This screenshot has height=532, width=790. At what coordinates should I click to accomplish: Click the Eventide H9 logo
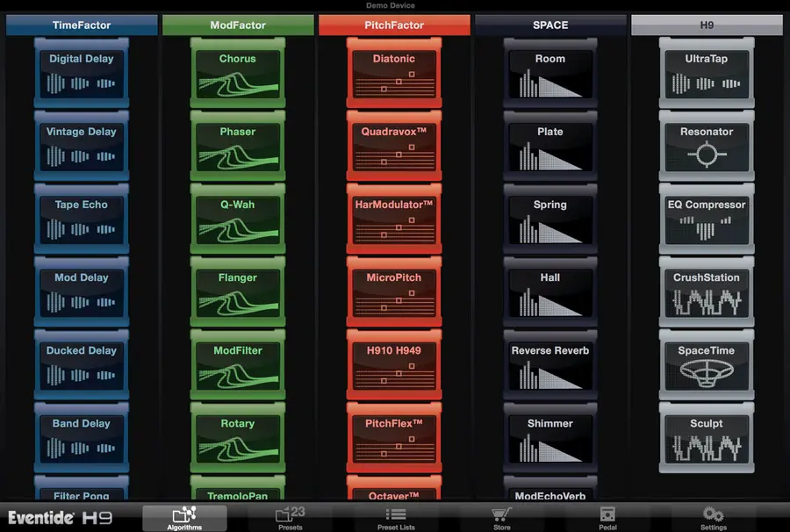coord(60,518)
